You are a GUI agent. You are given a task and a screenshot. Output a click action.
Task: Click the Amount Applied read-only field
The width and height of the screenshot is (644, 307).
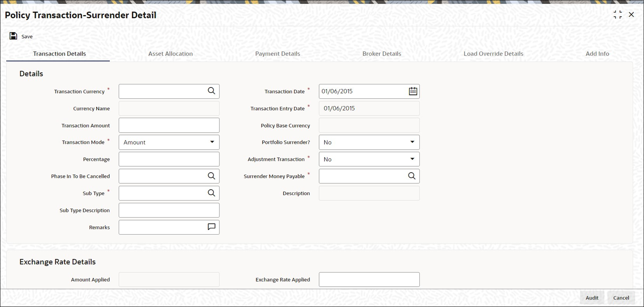coord(169,279)
